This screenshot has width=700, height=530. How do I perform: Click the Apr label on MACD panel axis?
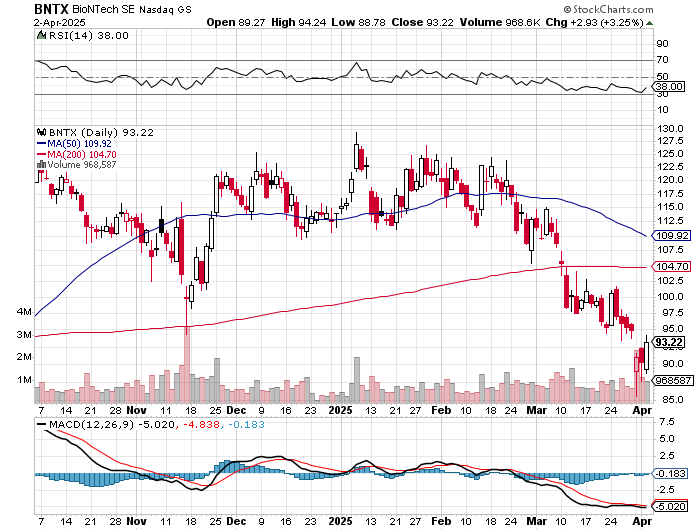point(642,521)
